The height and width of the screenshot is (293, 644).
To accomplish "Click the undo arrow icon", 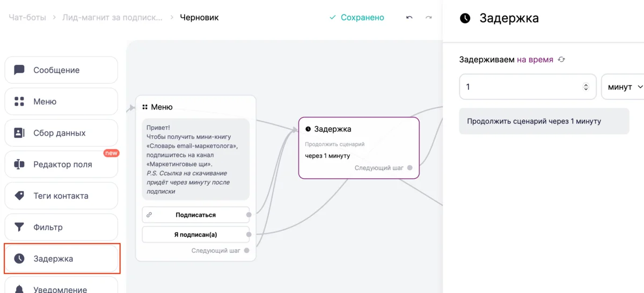I will click(409, 18).
